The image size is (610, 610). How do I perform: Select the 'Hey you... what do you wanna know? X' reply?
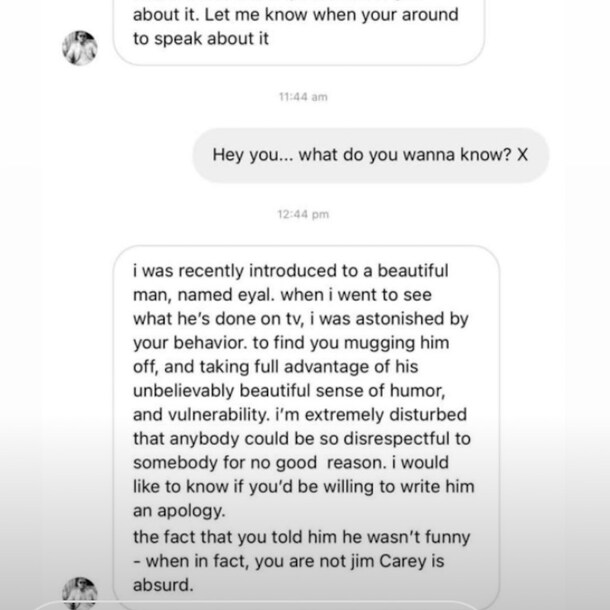370,155
